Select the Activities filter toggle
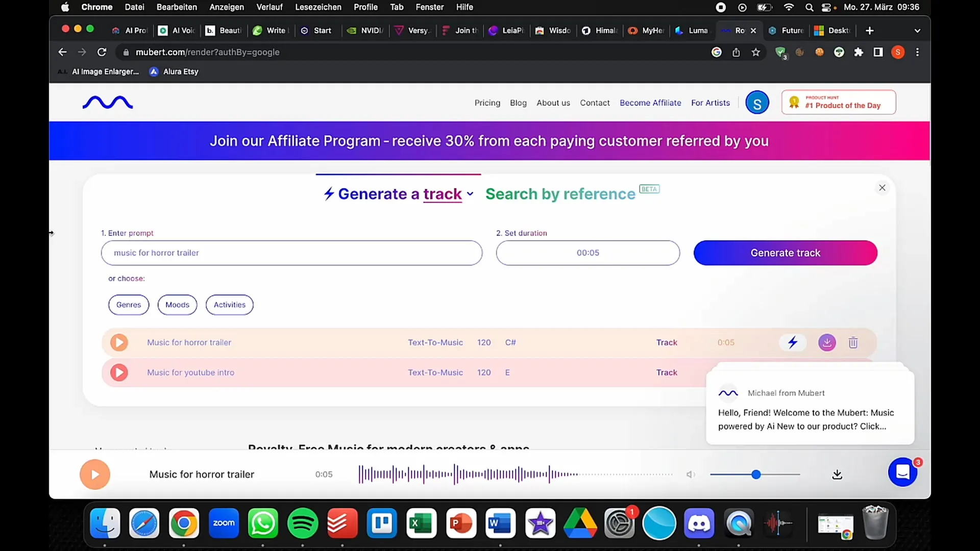This screenshot has height=551, width=980. point(229,305)
